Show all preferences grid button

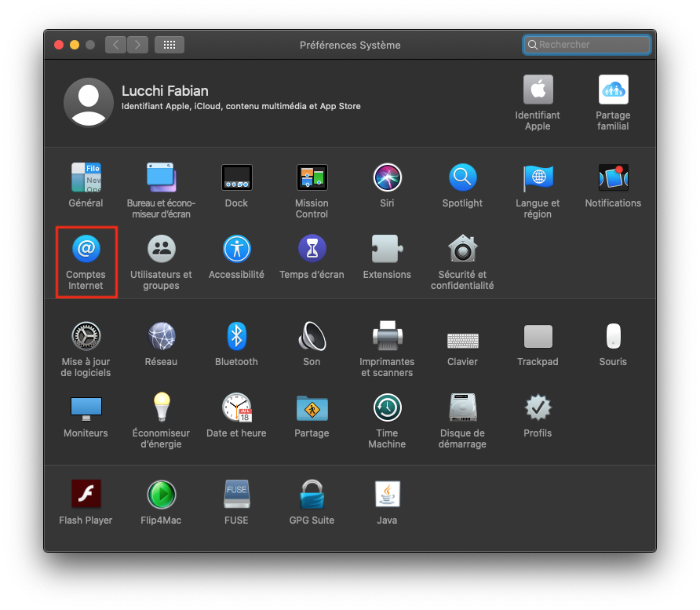click(x=170, y=45)
